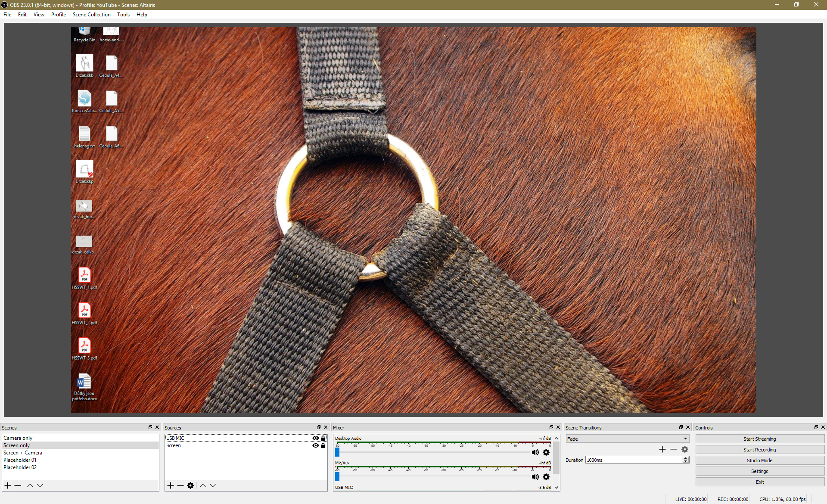The image size is (827, 504).
Task: Select the Screen + Camera scene
Action: [80, 453]
